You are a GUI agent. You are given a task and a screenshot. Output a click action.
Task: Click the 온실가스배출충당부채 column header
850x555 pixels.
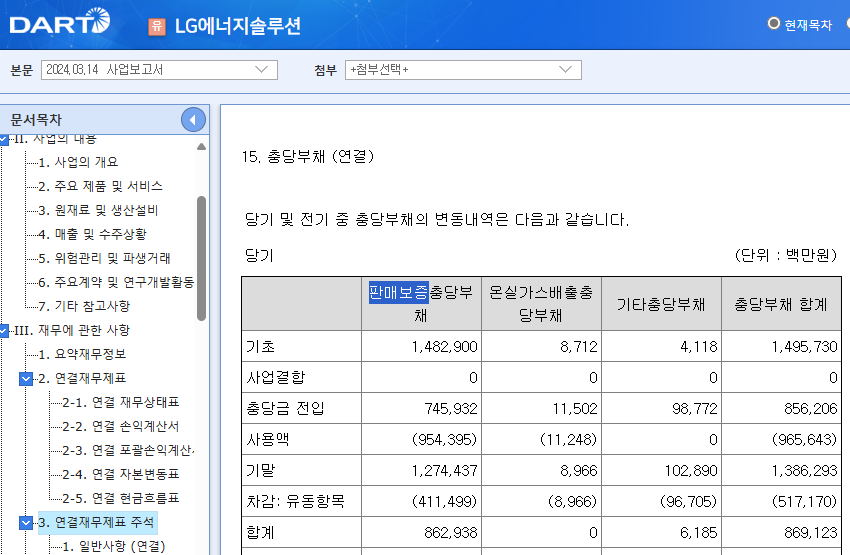point(541,304)
